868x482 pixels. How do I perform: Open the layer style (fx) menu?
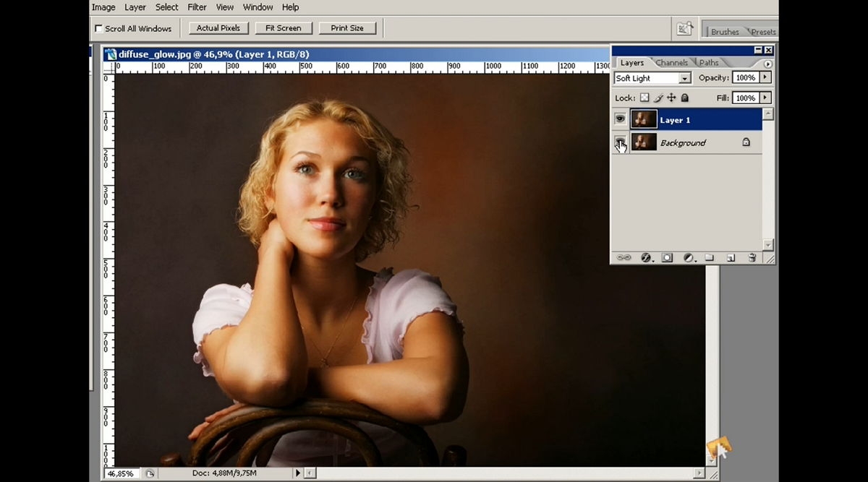coord(646,257)
